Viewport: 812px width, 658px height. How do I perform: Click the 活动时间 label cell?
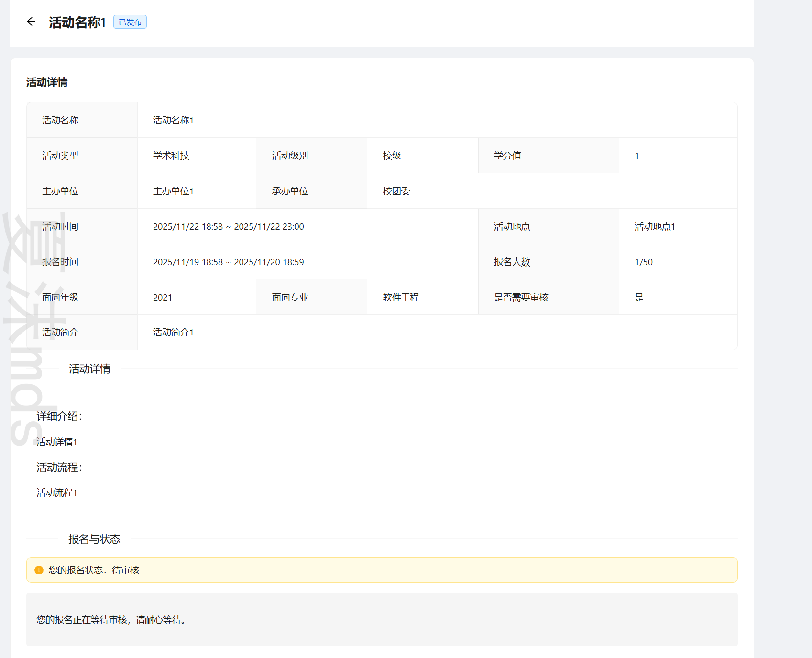(x=82, y=226)
